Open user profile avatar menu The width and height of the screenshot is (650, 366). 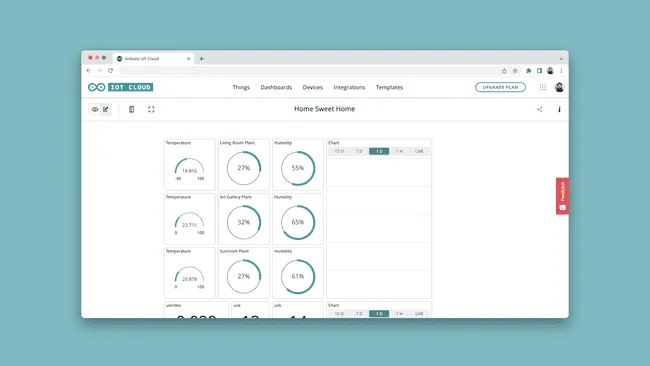[x=559, y=87]
